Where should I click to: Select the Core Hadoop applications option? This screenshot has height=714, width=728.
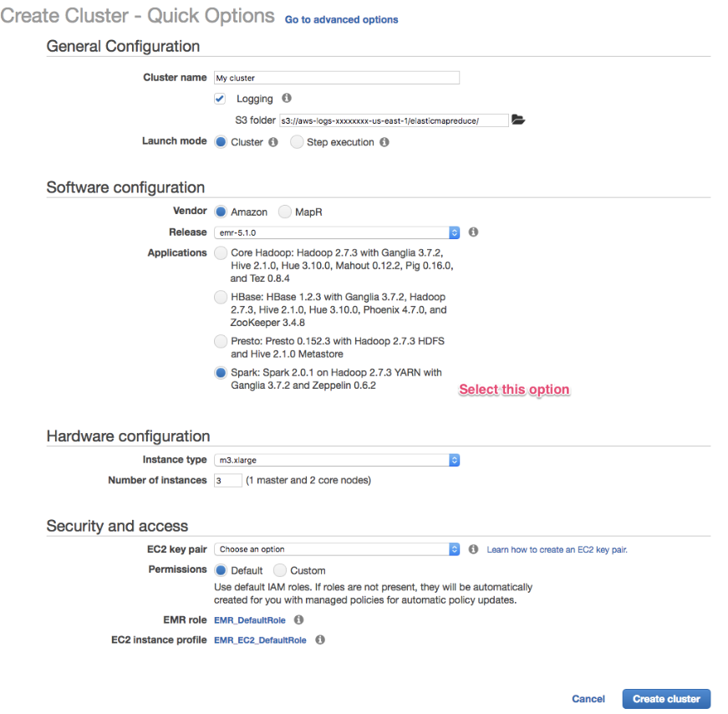(221, 252)
